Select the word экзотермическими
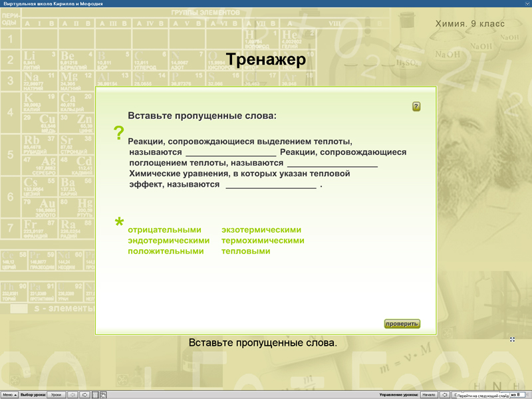The width and height of the screenshot is (532, 399). click(x=261, y=229)
